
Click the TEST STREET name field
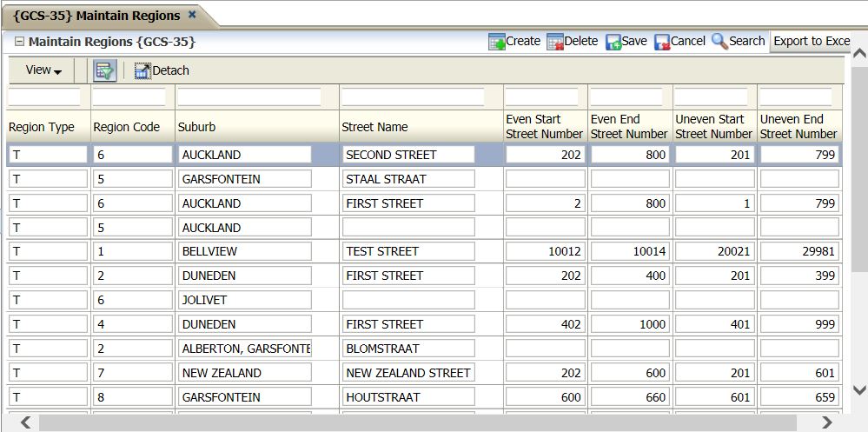(x=408, y=251)
